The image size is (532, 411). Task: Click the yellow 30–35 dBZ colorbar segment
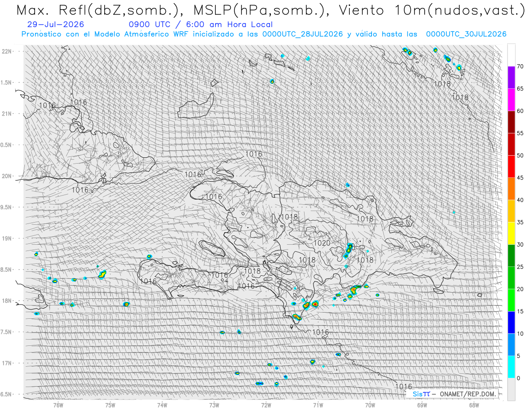pos(511,233)
